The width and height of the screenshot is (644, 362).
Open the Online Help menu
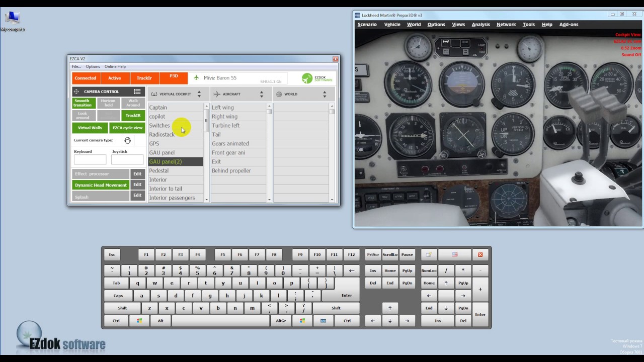pyautogui.click(x=115, y=66)
